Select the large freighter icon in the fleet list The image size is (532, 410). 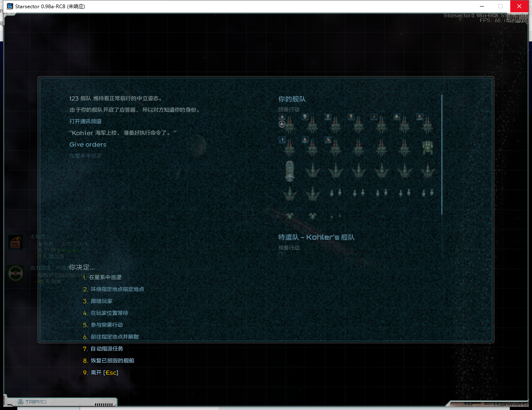tap(289, 172)
